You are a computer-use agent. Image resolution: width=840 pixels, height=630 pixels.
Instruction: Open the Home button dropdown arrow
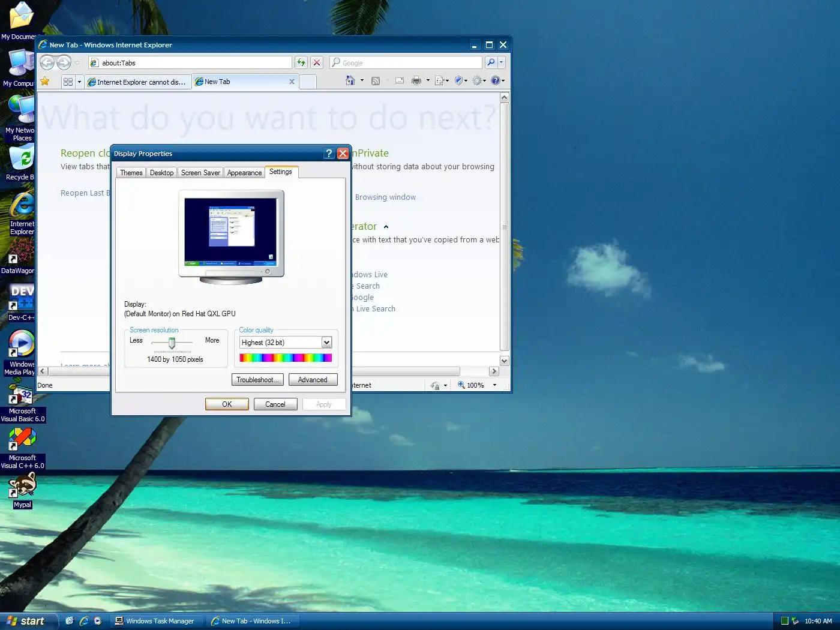point(362,80)
